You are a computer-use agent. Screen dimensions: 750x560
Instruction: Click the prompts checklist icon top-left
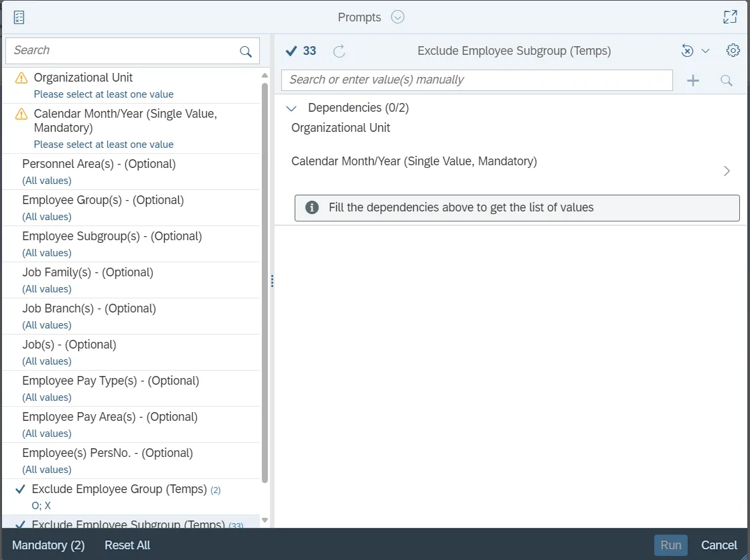(19, 17)
